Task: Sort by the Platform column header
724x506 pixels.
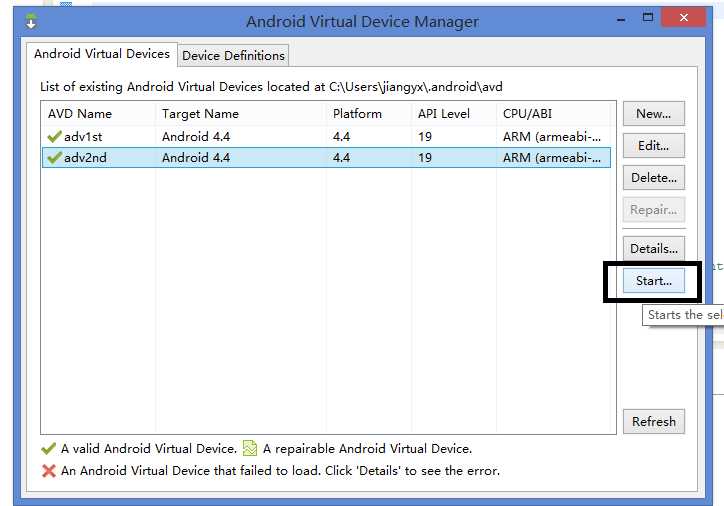Action: pos(368,114)
